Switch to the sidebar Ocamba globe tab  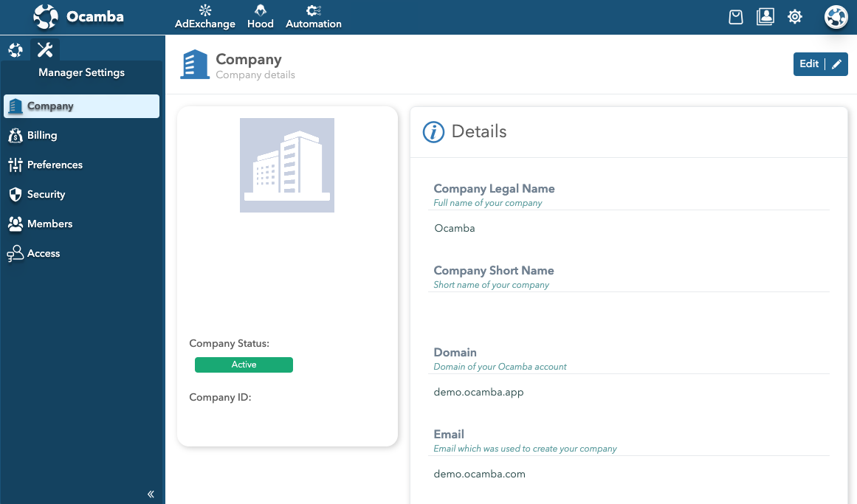(16, 49)
